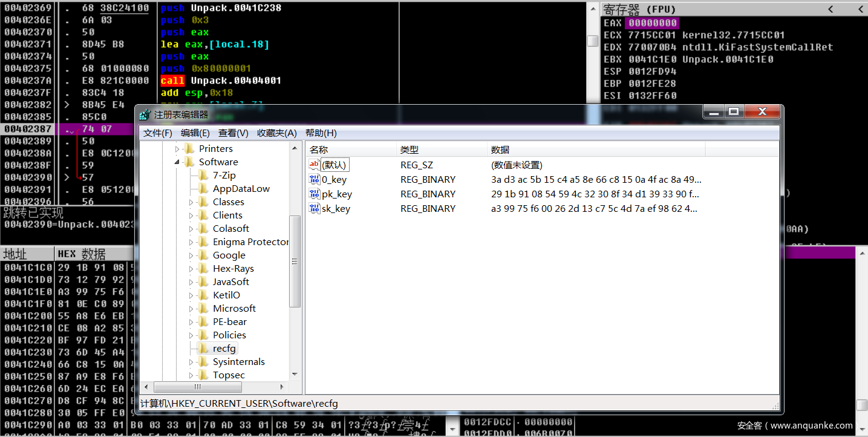Expand the Printers tree node

click(178, 149)
